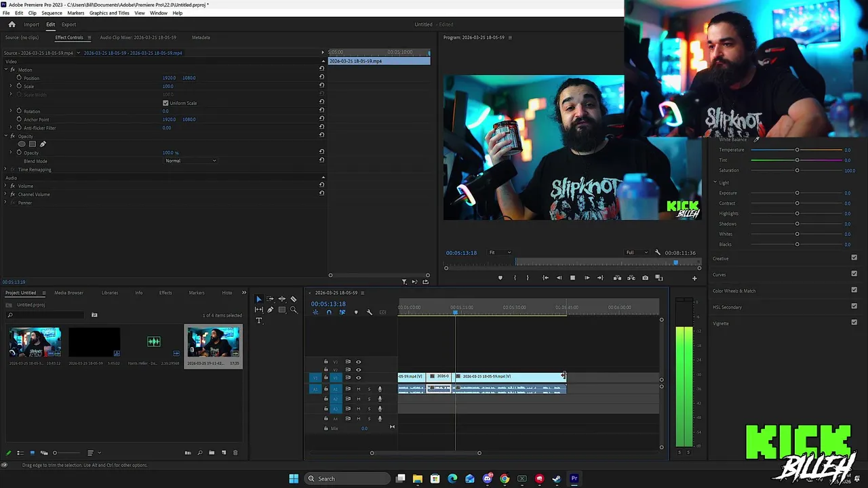The width and height of the screenshot is (868, 488).
Task: Switch Project panel to list view
Action: (x=20, y=453)
